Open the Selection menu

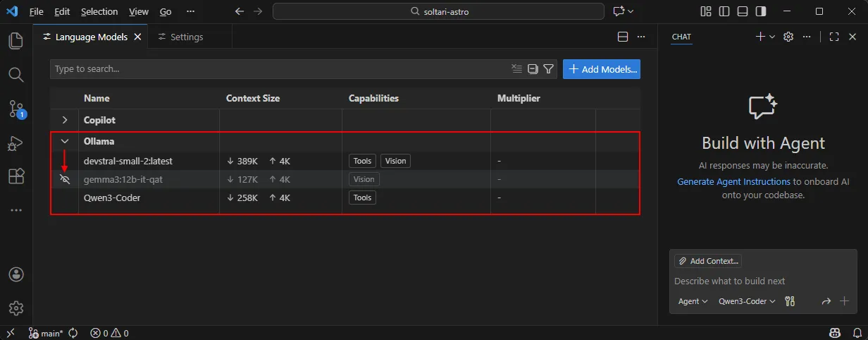click(99, 12)
